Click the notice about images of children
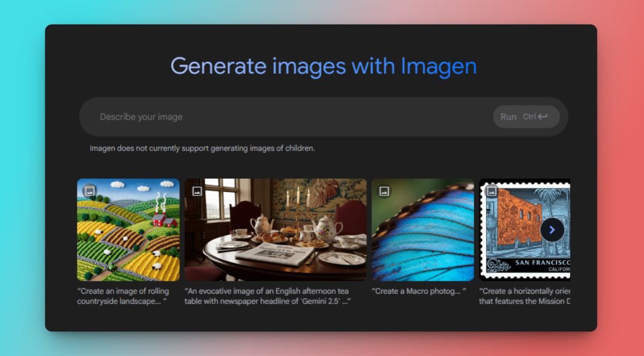Image resolution: width=644 pixels, height=356 pixels. click(202, 148)
